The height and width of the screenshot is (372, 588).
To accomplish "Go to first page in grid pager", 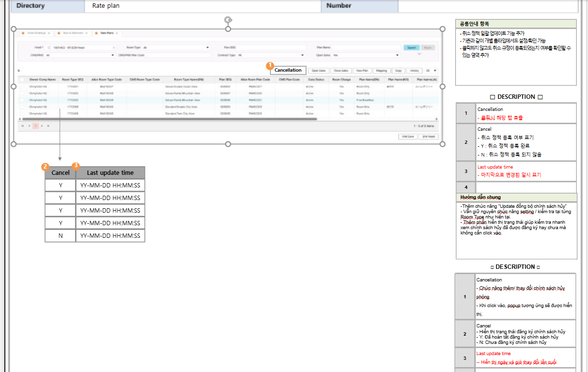I will pos(22,126).
